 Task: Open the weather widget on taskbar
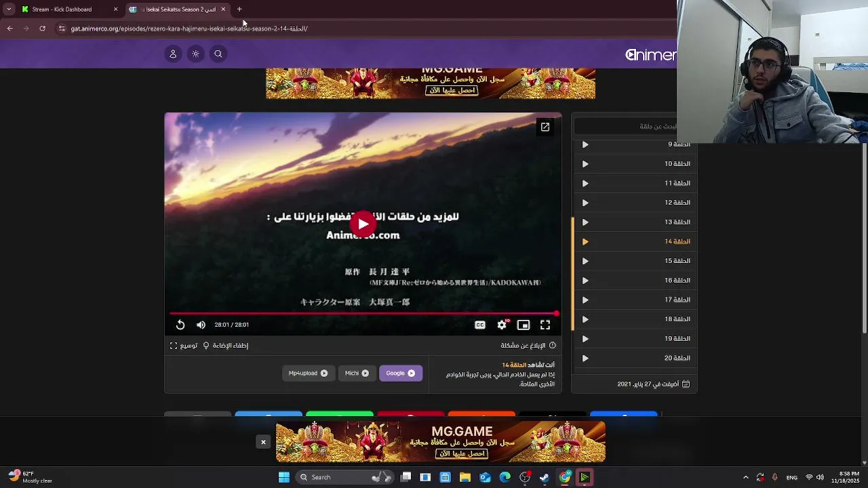(30, 477)
